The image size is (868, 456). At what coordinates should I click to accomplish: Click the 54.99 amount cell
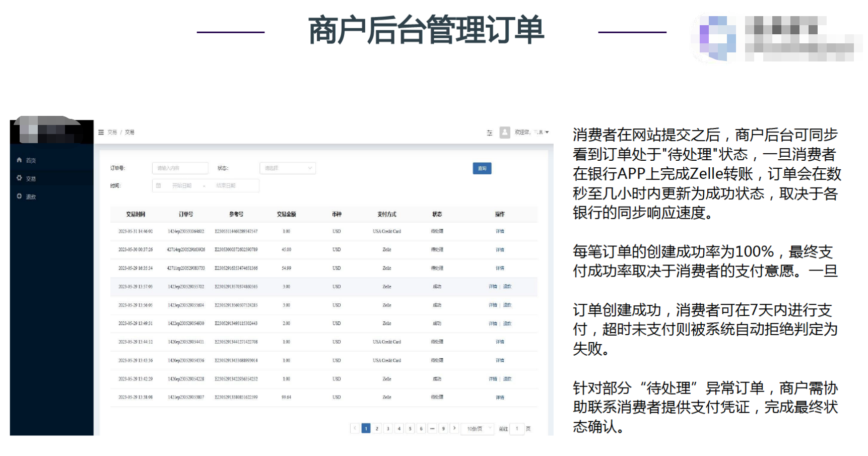tap(286, 268)
